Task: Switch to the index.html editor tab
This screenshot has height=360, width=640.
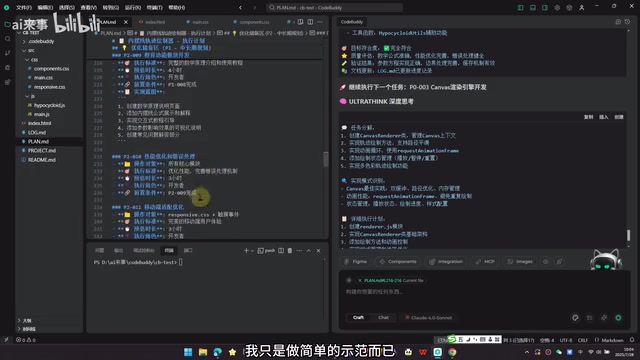Action: pos(152,22)
